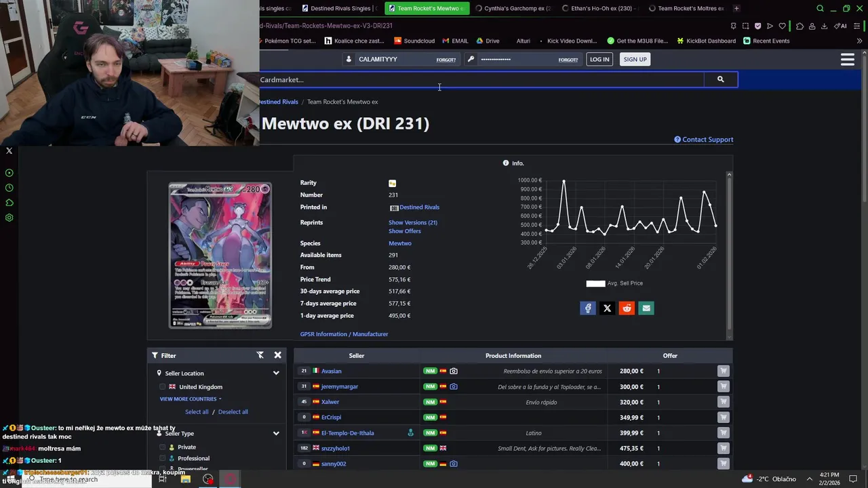Open the EMAIL bookmark

pos(455,41)
